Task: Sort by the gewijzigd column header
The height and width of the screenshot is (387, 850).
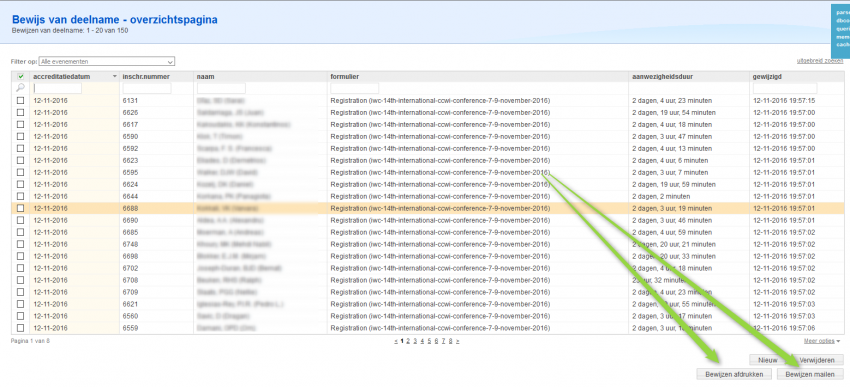Action: (x=767, y=77)
